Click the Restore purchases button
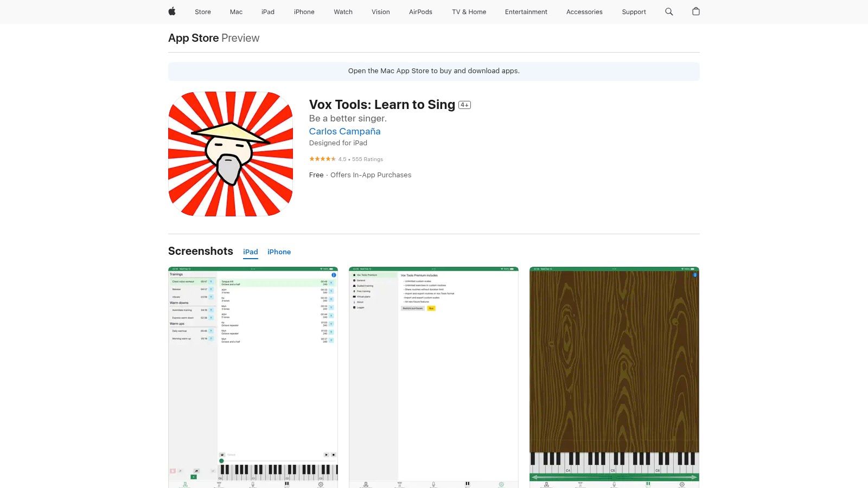Viewport: 868px width, 488px height. click(413, 308)
